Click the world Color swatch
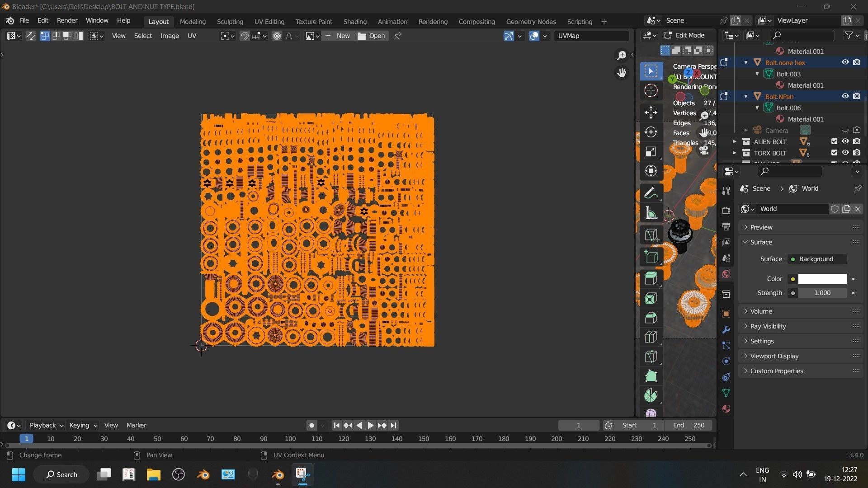 (822, 279)
